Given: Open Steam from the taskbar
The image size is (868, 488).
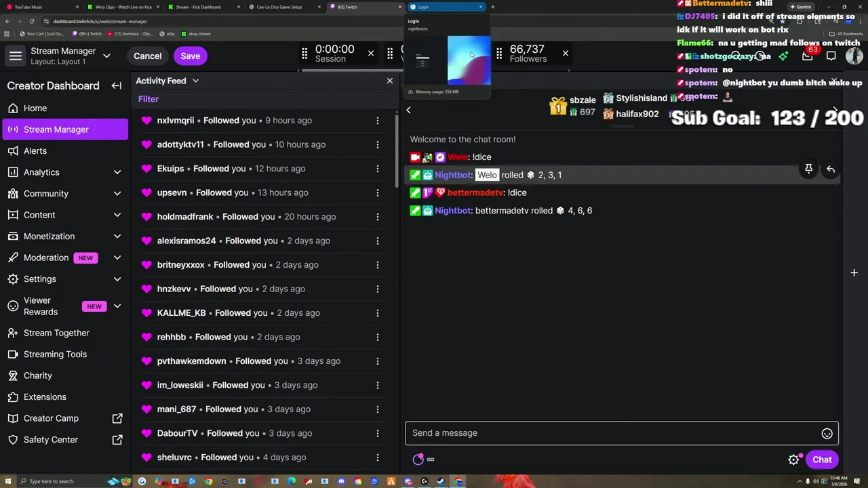Looking at the screenshot, I should 441,482.
